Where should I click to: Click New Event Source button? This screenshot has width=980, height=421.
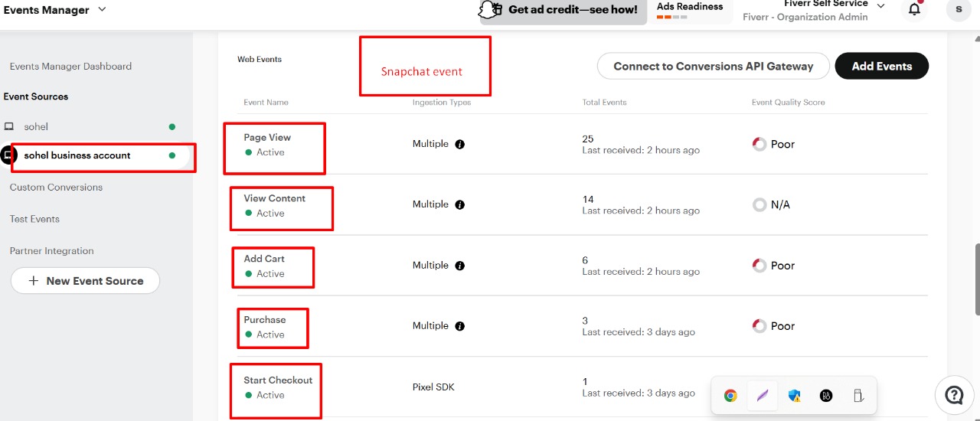(x=85, y=281)
